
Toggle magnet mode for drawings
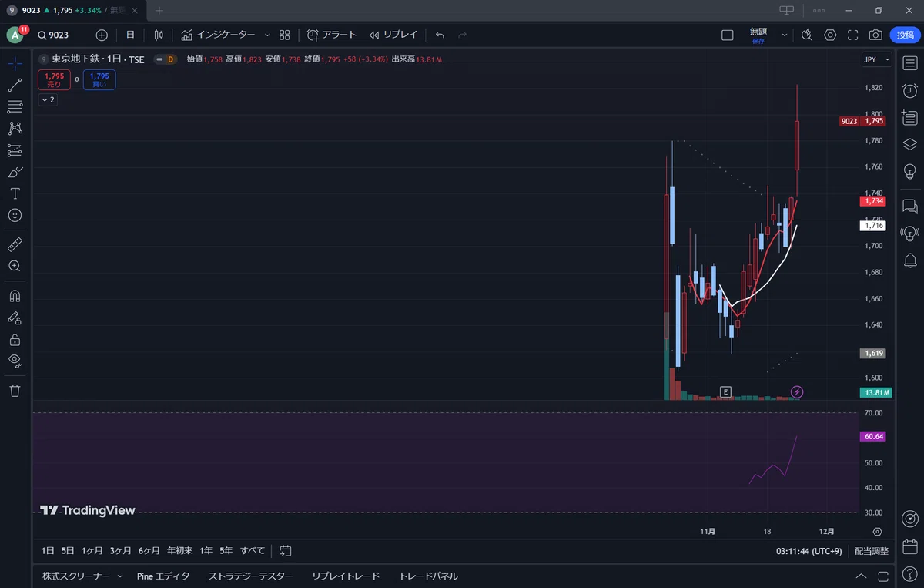(x=15, y=296)
